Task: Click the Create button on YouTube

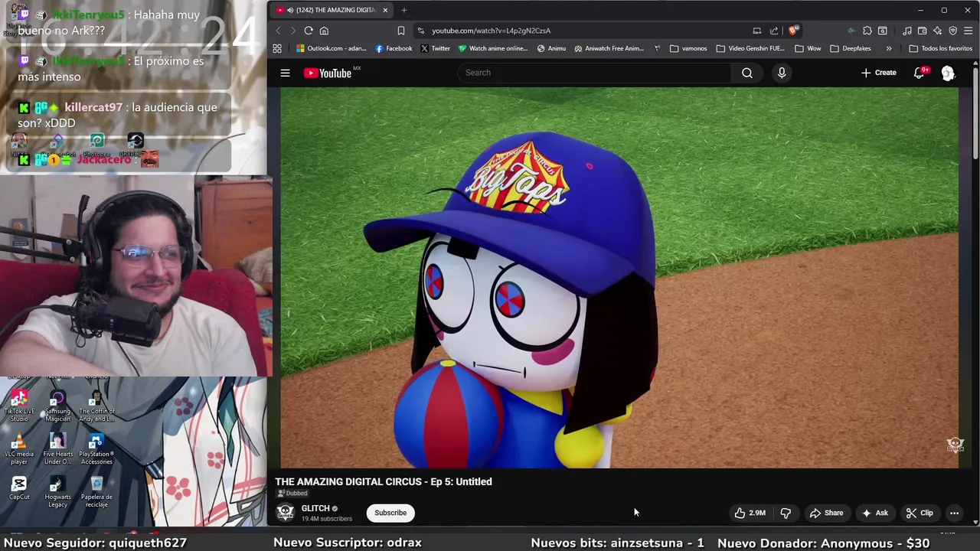Action: click(x=878, y=73)
